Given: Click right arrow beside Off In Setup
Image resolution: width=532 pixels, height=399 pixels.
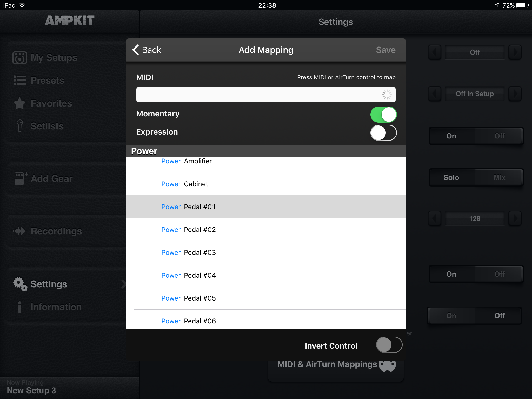Looking at the screenshot, I should pyautogui.click(x=515, y=94).
